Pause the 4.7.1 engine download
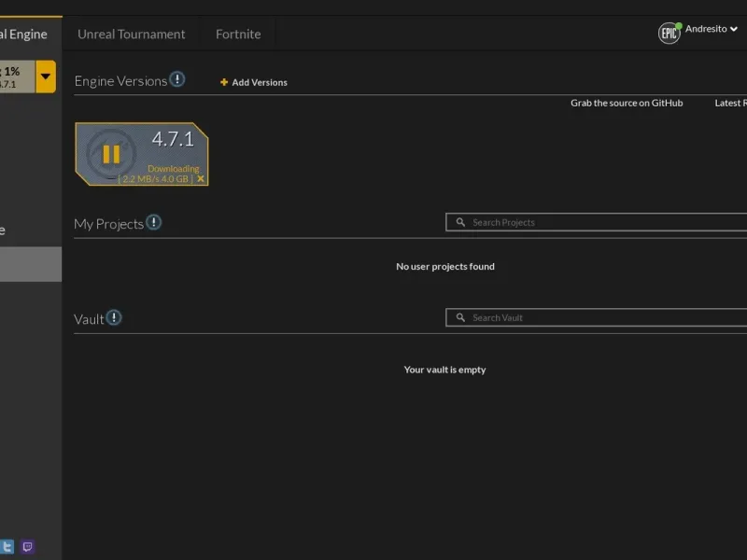 pos(111,154)
